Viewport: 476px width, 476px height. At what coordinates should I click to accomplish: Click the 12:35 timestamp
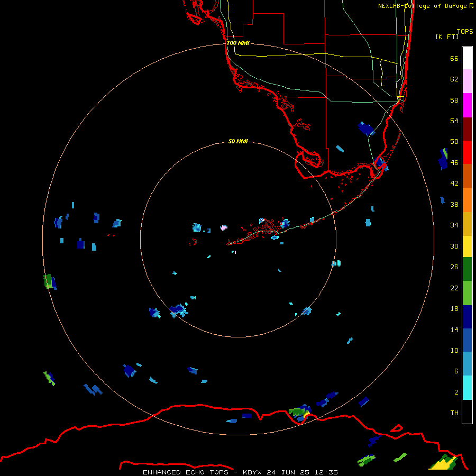[x=326, y=472]
